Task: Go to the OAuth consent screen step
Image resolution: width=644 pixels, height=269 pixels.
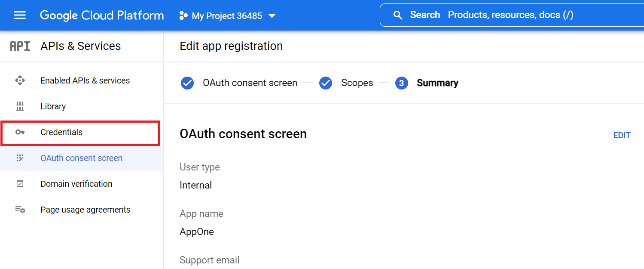Action: (x=250, y=83)
